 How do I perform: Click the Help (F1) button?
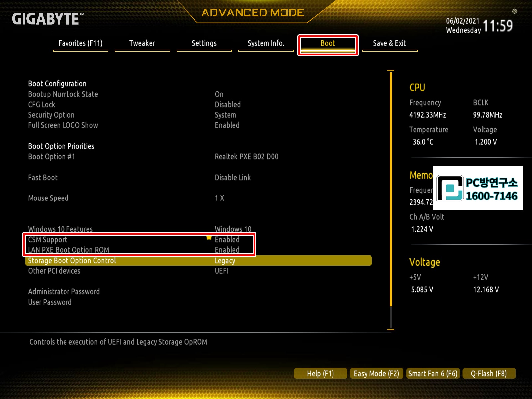[321, 373]
